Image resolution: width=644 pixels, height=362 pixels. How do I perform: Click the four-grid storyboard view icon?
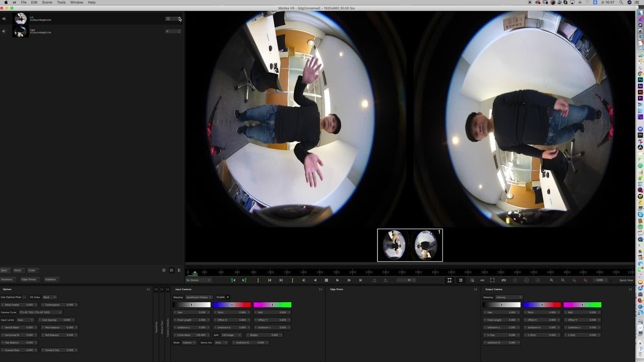pos(461,280)
